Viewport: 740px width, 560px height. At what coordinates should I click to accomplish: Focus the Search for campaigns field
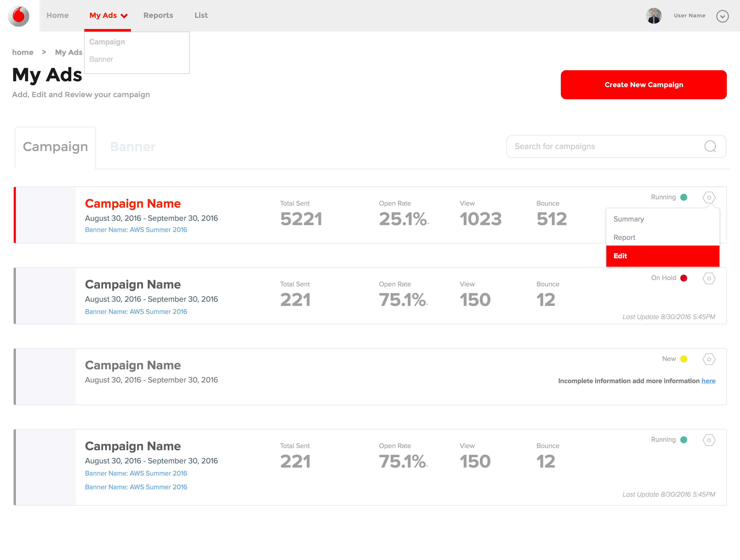tap(616, 146)
